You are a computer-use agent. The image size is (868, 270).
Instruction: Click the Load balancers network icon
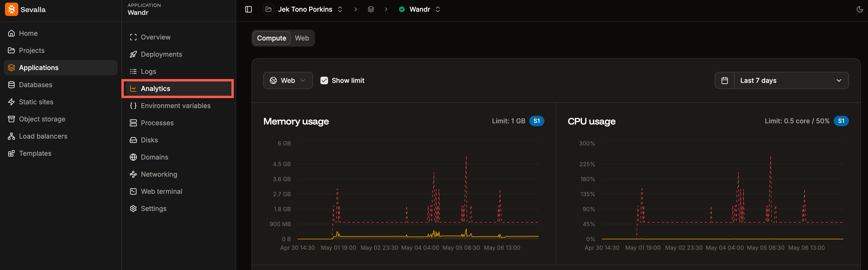[x=11, y=136]
